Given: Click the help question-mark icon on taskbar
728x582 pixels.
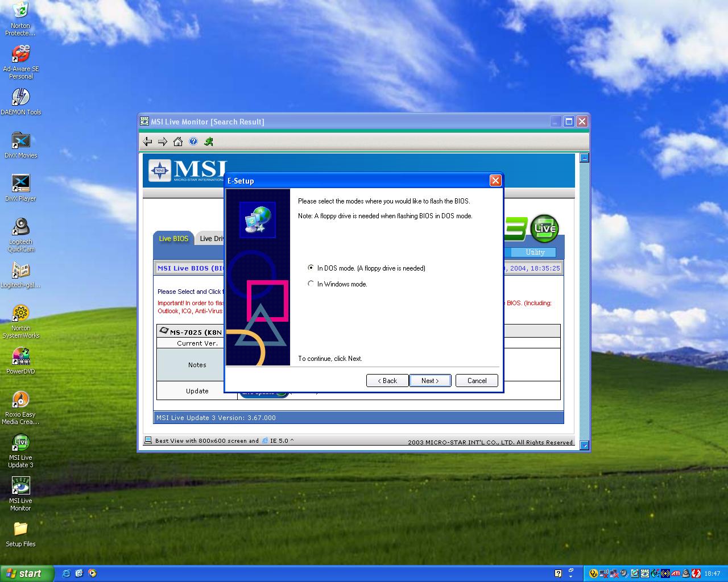Looking at the screenshot, I should [558, 573].
